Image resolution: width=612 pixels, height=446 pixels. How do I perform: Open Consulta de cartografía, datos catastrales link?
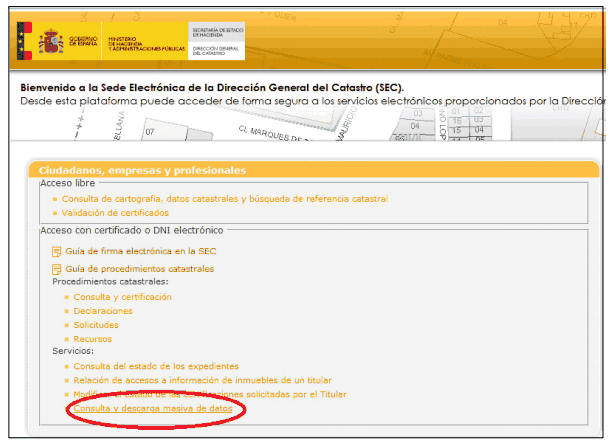click(x=225, y=199)
